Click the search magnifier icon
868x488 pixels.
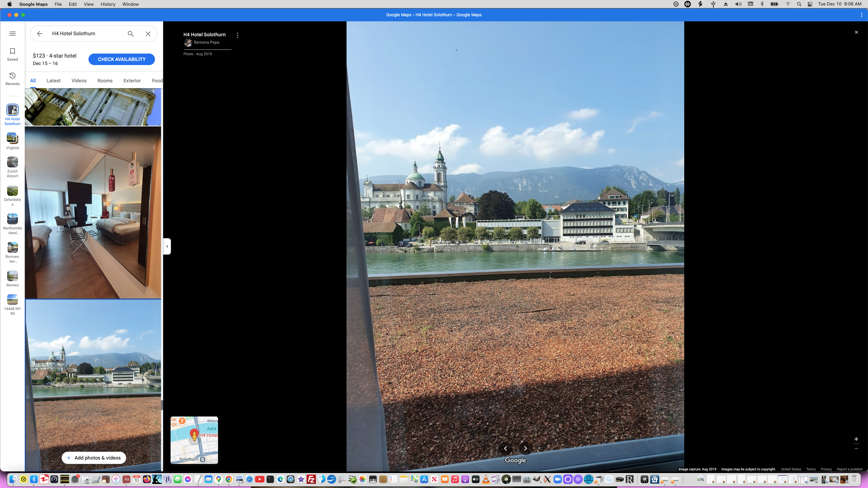131,34
